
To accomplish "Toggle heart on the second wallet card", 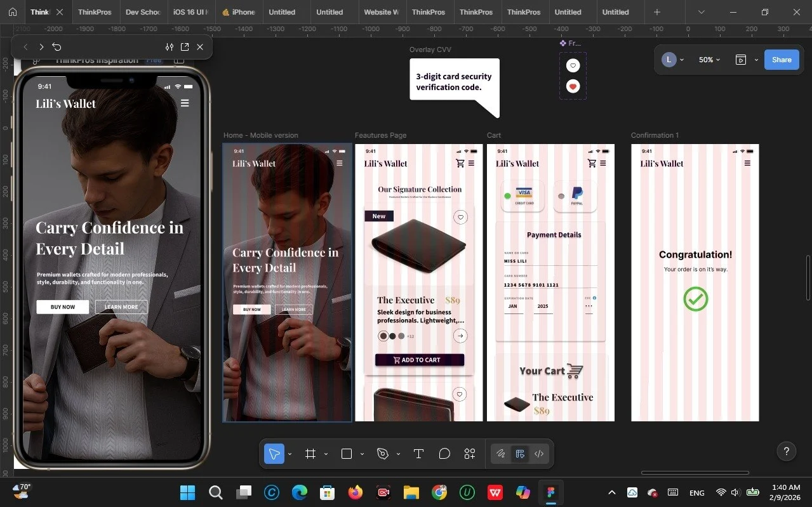I will (460, 394).
